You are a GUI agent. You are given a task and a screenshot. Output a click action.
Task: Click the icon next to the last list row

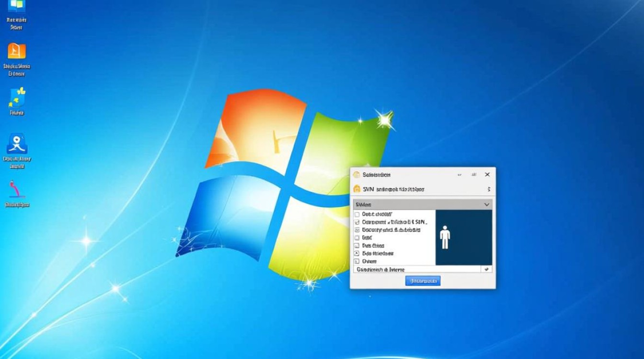356,261
